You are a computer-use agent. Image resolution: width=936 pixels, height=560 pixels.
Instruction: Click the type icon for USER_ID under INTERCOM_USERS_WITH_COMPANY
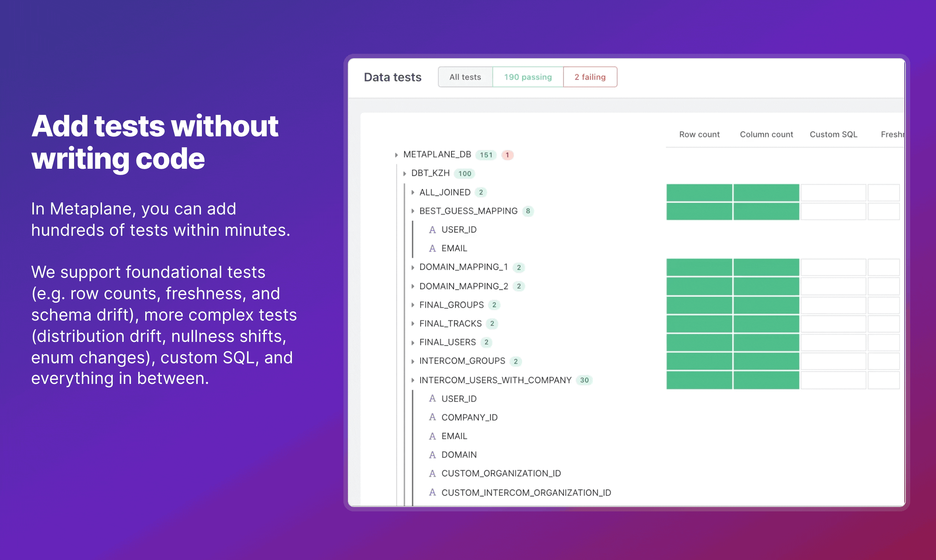tap(433, 399)
